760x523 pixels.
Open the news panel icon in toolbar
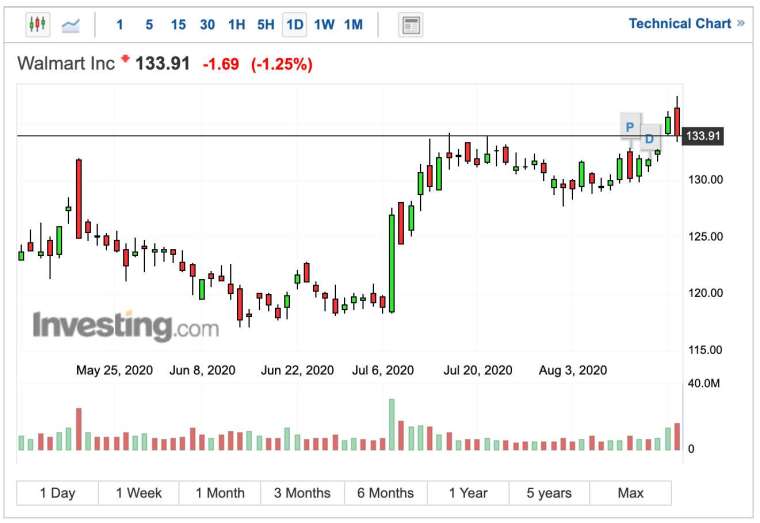pyautogui.click(x=411, y=25)
